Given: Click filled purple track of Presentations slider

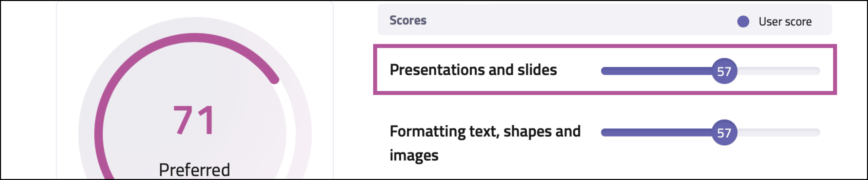Looking at the screenshot, I should coord(656,71).
